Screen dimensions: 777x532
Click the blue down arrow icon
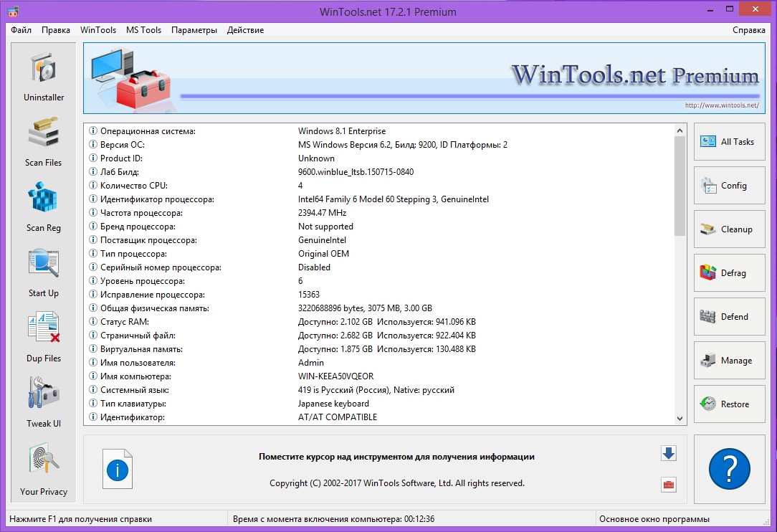point(669,453)
